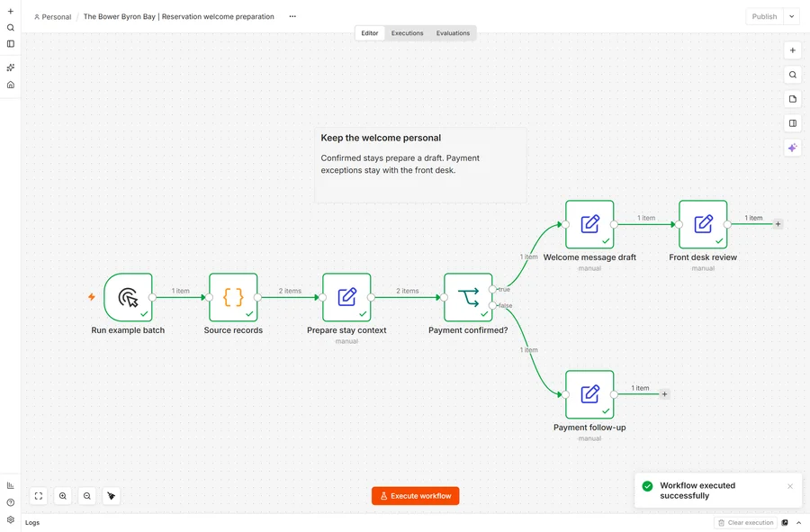Click the workflow title Reservation welcome preparation

179,16
